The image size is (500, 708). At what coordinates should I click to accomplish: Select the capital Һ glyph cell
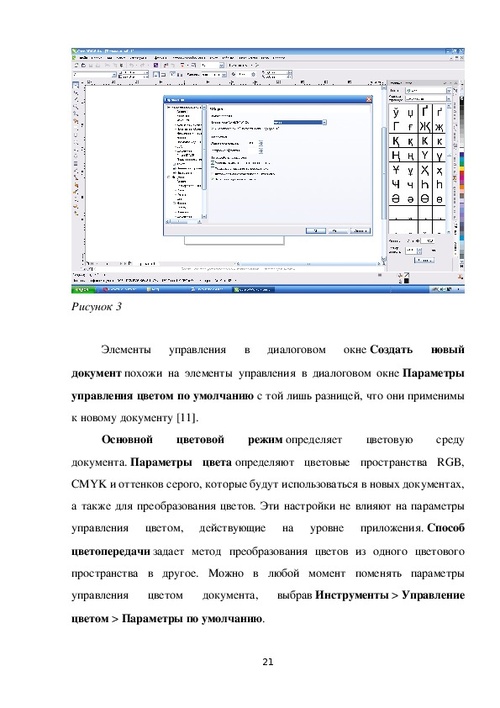[425, 184]
